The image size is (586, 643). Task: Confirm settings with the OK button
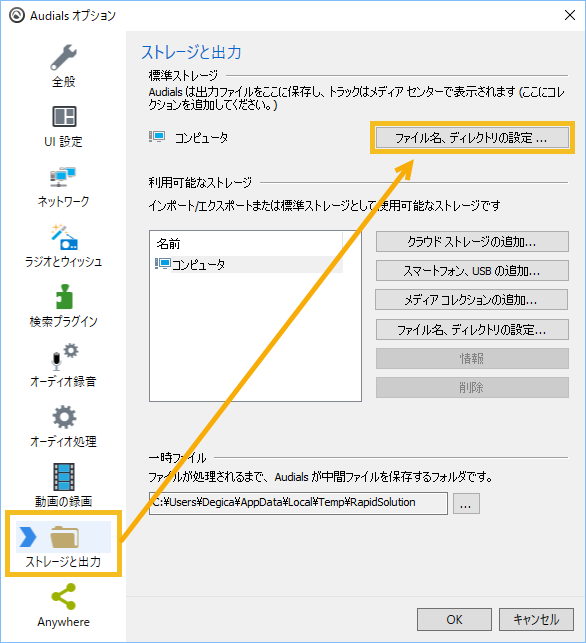(x=454, y=620)
